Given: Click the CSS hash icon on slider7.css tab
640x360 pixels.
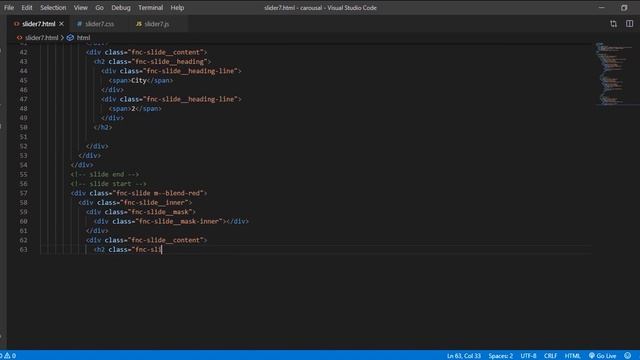Looking at the screenshot, I should point(79,24).
